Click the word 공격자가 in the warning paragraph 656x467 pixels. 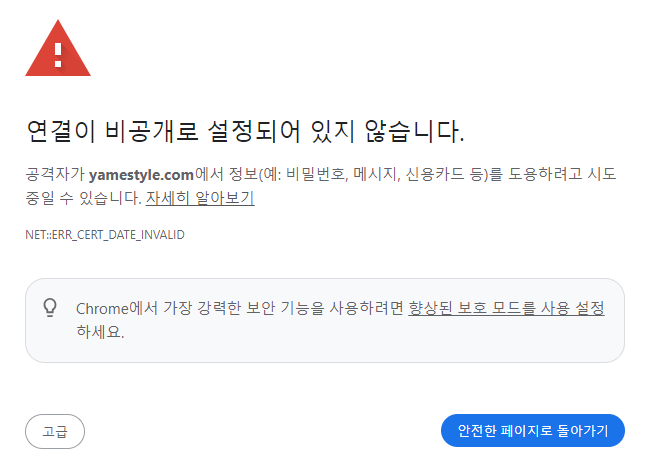coord(55,174)
